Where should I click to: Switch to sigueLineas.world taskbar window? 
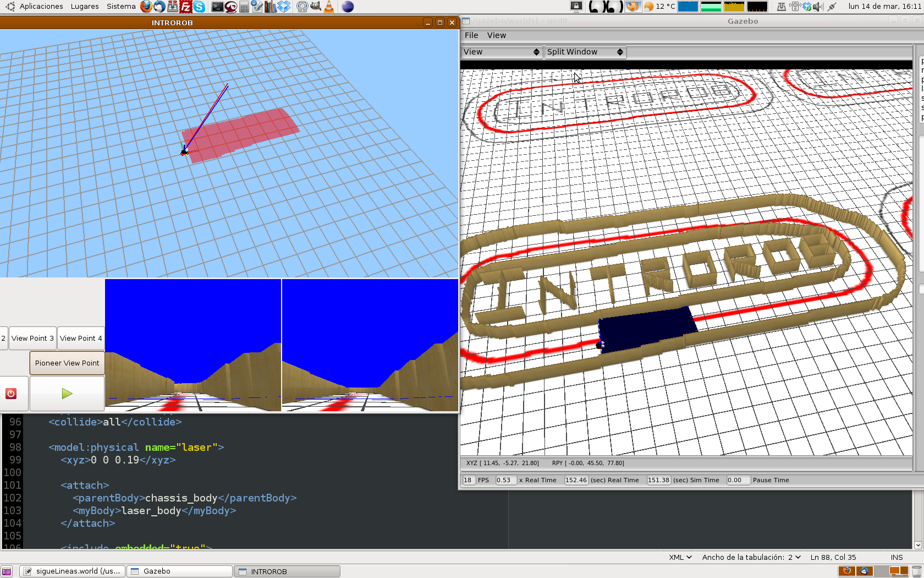coord(73,571)
